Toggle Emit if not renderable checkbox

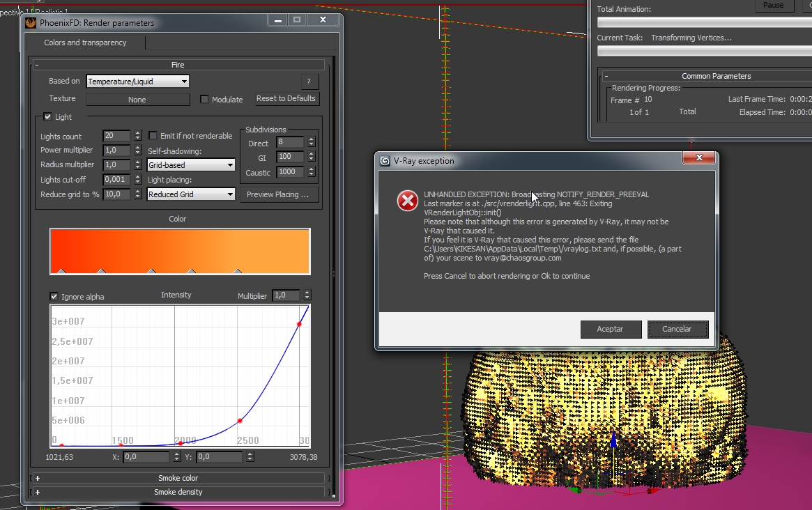(153, 136)
